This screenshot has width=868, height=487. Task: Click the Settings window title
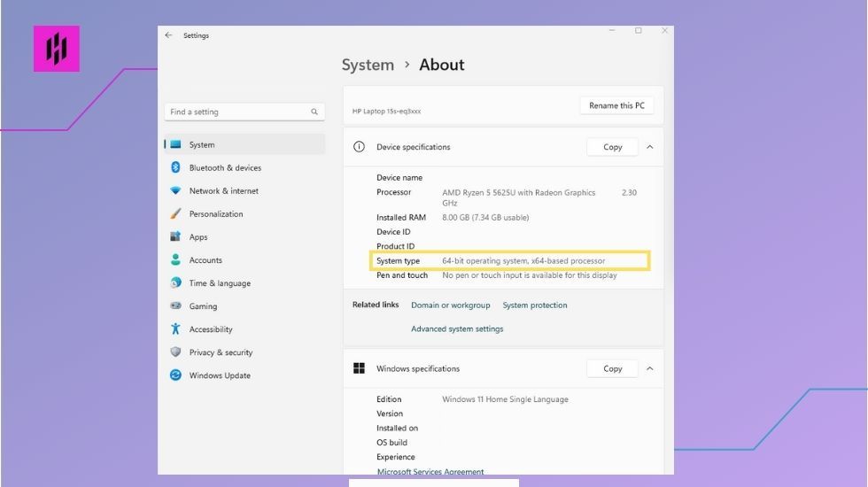(x=196, y=35)
